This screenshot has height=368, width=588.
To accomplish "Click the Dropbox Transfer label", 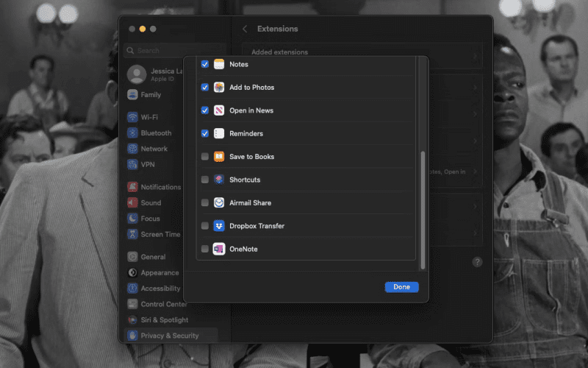I will [257, 226].
